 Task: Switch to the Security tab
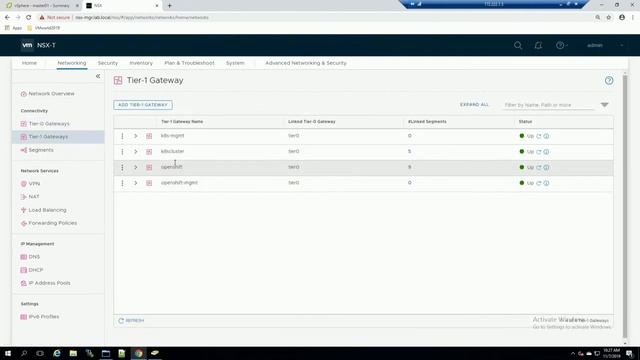(x=108, y=63)
